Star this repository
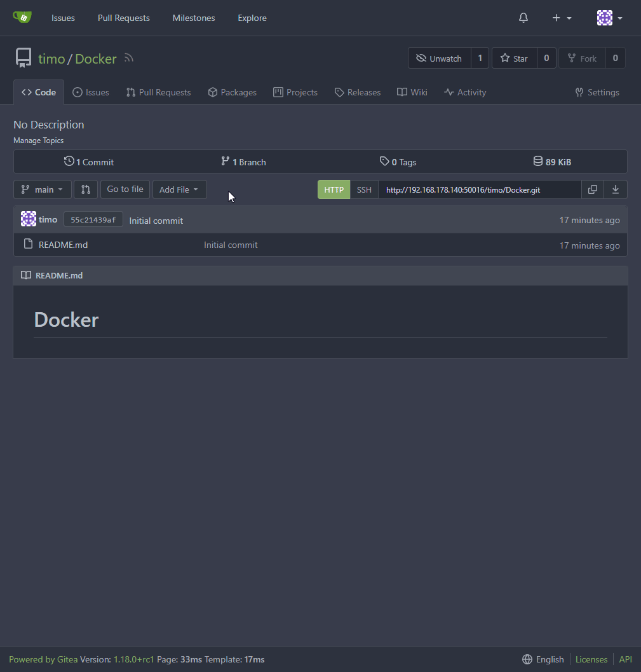The width and height of the screenshot is (641, 672). (x=513, y=58)
